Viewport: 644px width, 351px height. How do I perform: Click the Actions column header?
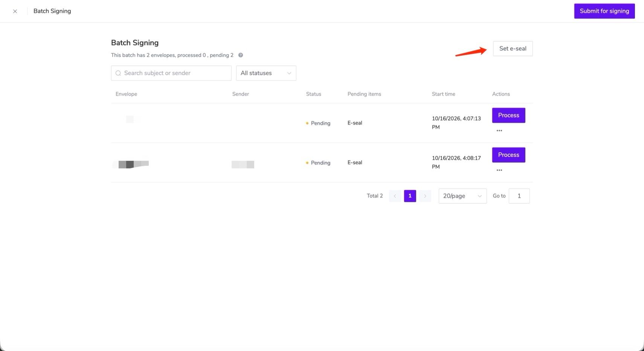pyautogui.click(x=501, y=94)
